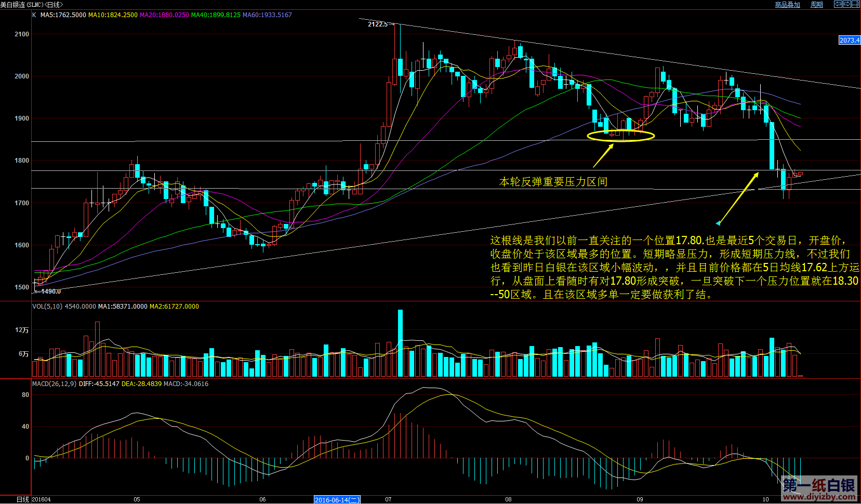
Task: Click the left arrow navigation icon
Action: click(838, 4)
